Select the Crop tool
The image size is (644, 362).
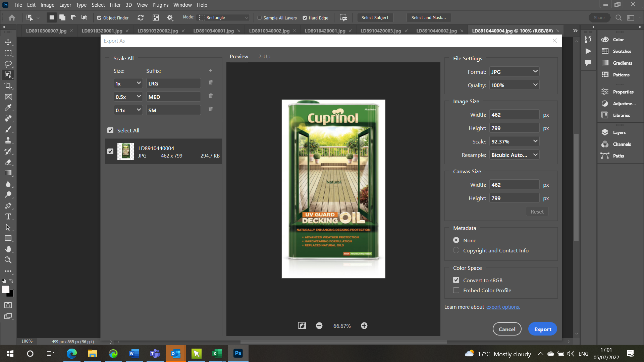[x=8, y=86]
